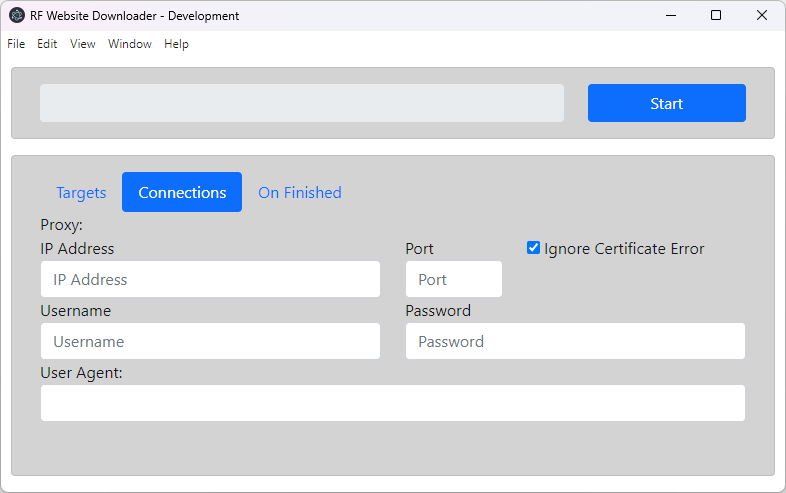Maximize the application window
Viewport: 786px width, 493px height.
[x=716, y=16]
